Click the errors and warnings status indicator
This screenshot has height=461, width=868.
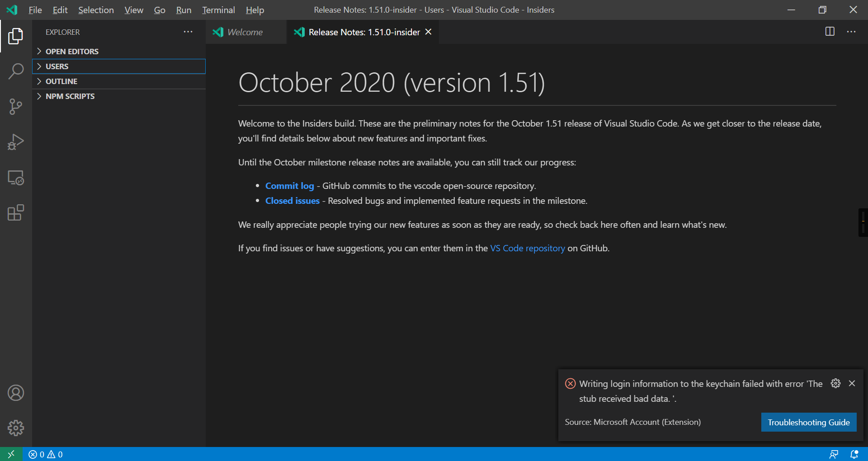45,454
